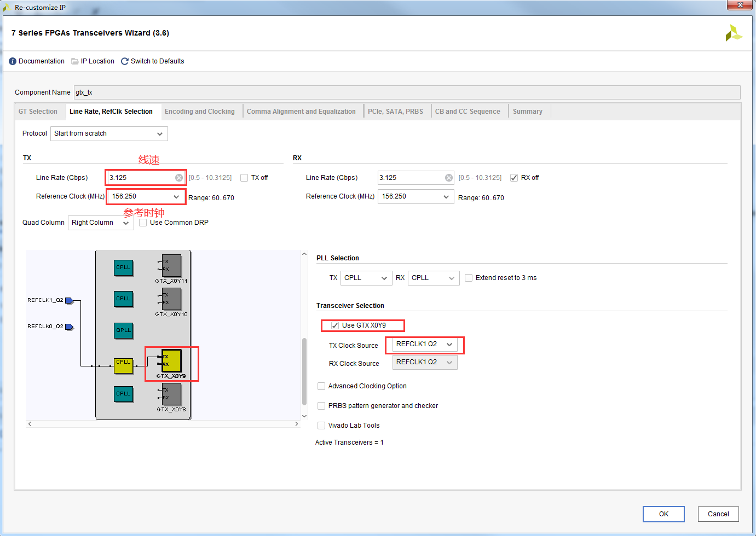Click the yellow CPLL block for GTX_X0Y9

coord(124,366)
